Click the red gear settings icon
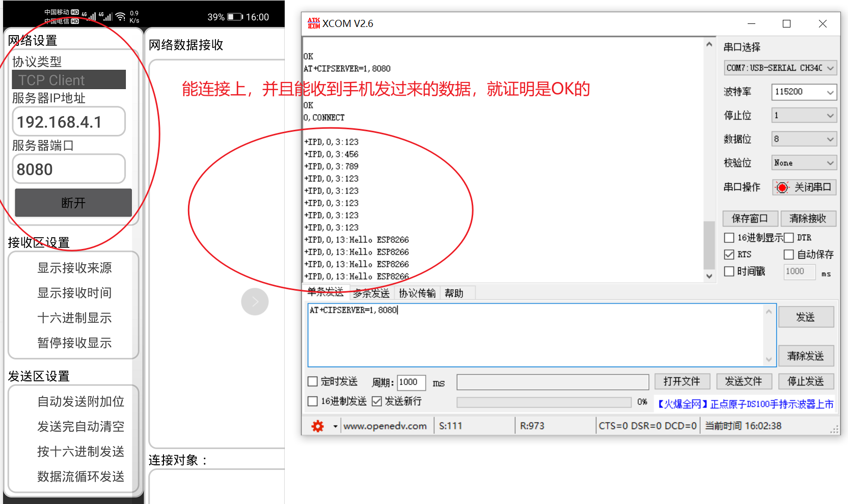This screenshot has height=504, width=848. point(317,426)
